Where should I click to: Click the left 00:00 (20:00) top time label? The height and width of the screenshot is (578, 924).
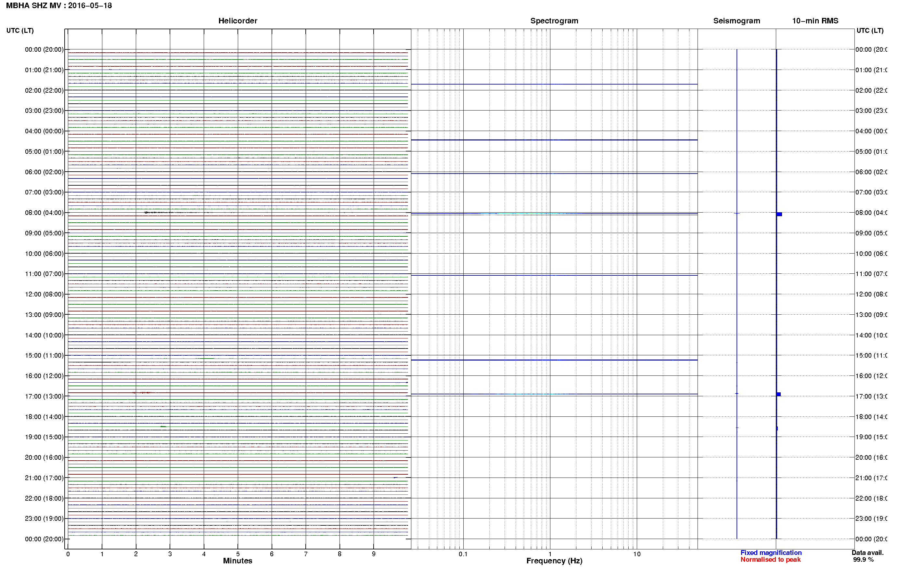click(x=44, y=50)
